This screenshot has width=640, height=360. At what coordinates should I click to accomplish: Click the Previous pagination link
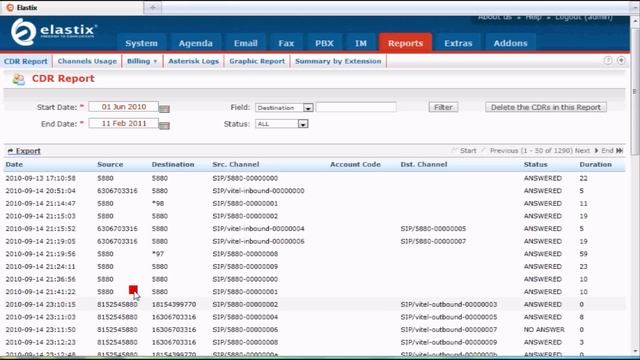point(504,151)
